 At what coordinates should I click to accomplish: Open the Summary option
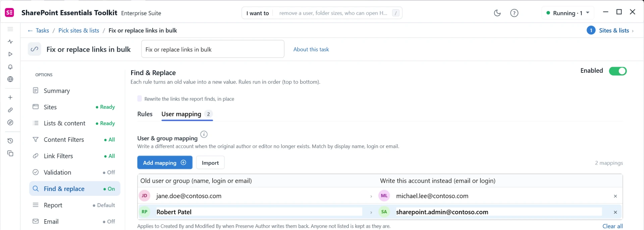[74, 91]
